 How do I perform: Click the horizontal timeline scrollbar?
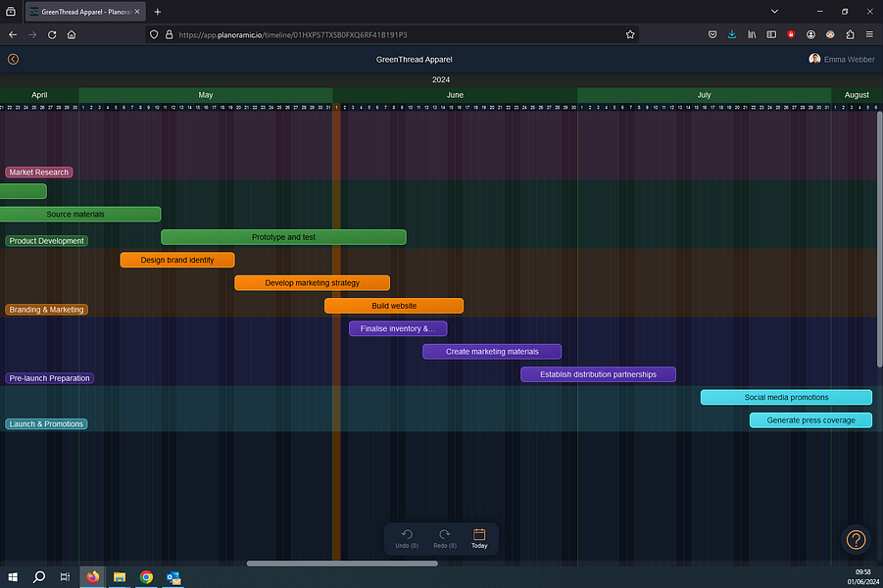pos(342,563)
